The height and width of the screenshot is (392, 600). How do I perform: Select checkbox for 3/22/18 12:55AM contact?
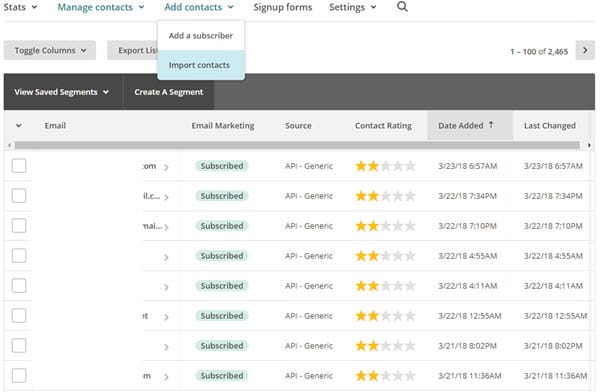pyautogui.click(x=19, y=315)
